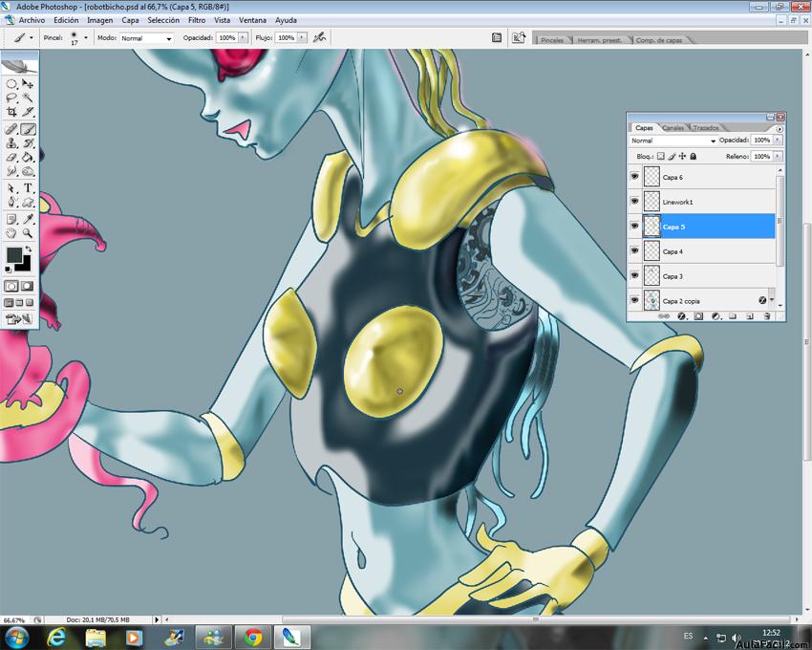The width and height of the screenshot is (812, 650).
Task: Open the options bar Opacidad slider arrow
Action: (x=243, y=38)
